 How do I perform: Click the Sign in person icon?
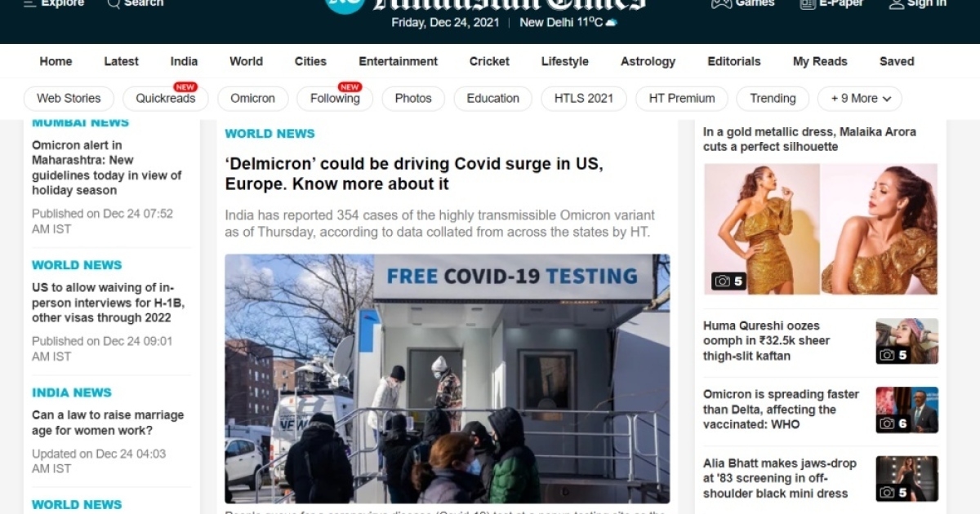point(896,3)
